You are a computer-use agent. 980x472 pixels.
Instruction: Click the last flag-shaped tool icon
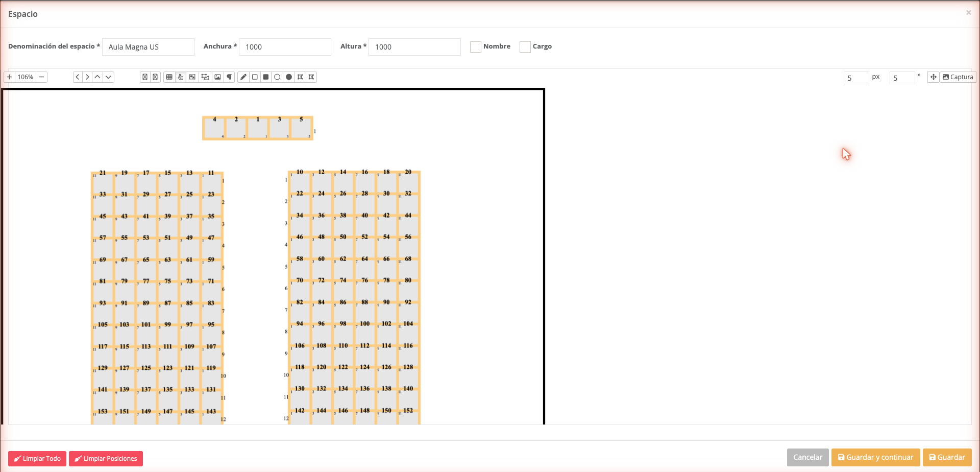pyautogui.click(x=311, y=77)
